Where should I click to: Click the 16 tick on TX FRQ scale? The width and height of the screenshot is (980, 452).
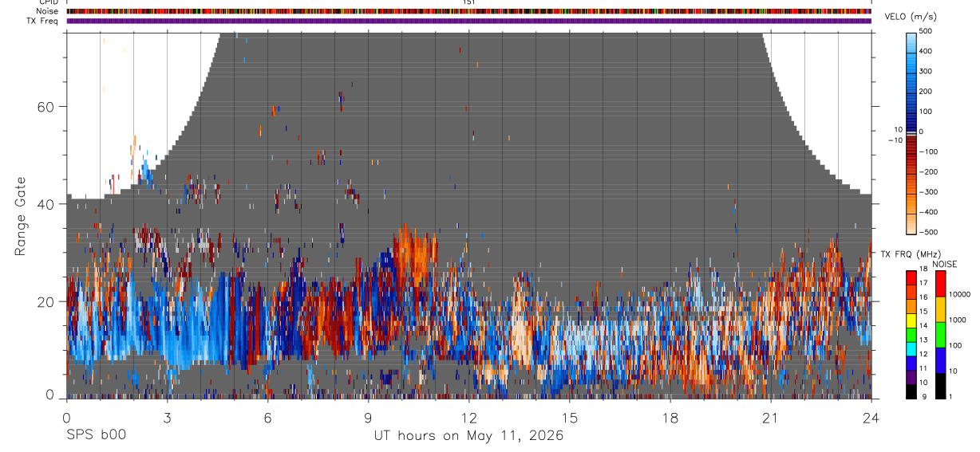click(x=924, y=298)
